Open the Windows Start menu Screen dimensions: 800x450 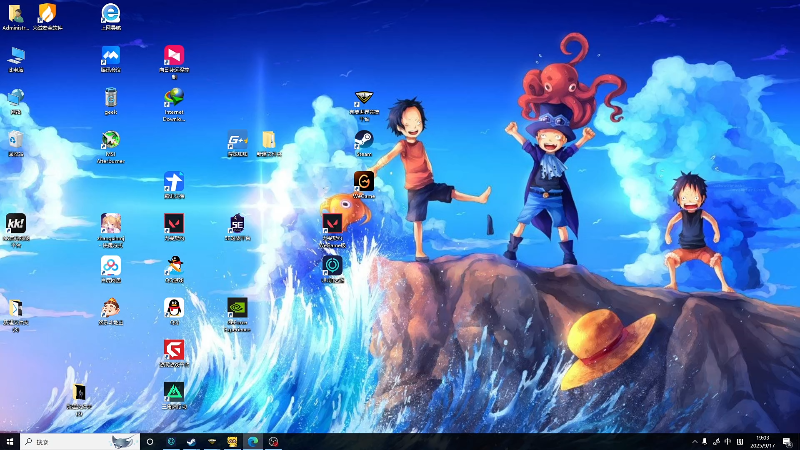[10, 441]
